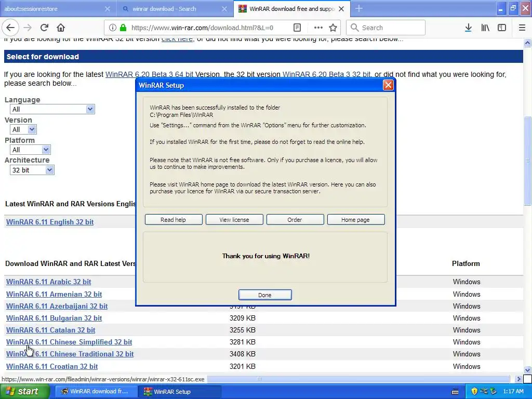The height and width of the screenshot is (399, 532).
Task: Close the about:sessionrestore tab
Action: click(107, 9)
